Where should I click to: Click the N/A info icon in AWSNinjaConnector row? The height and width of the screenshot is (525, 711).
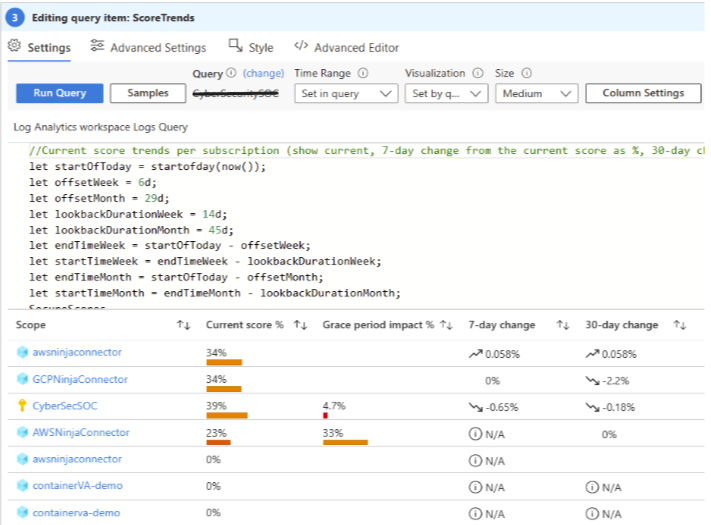pos(475,434)
